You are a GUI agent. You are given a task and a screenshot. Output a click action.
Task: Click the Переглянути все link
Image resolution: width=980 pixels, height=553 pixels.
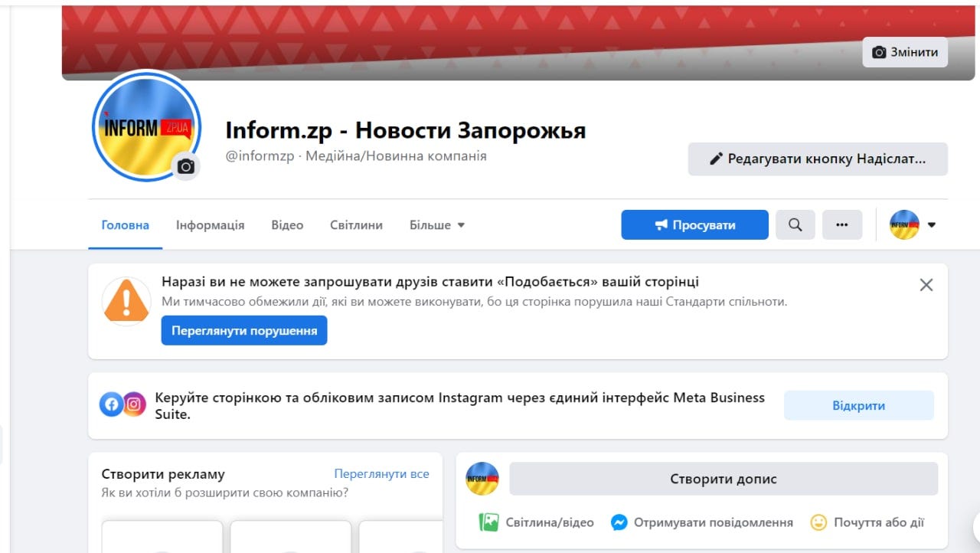(382, 474)
